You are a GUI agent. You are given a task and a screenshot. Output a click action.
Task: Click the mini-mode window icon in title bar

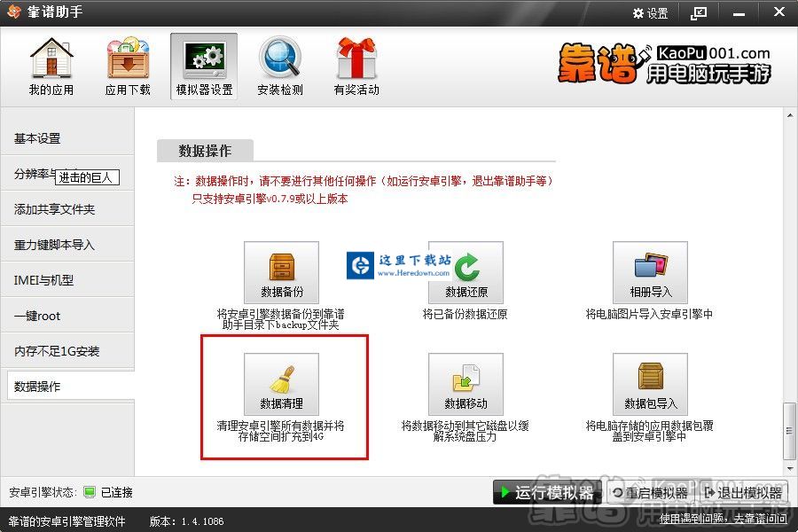tap(699, 13)
